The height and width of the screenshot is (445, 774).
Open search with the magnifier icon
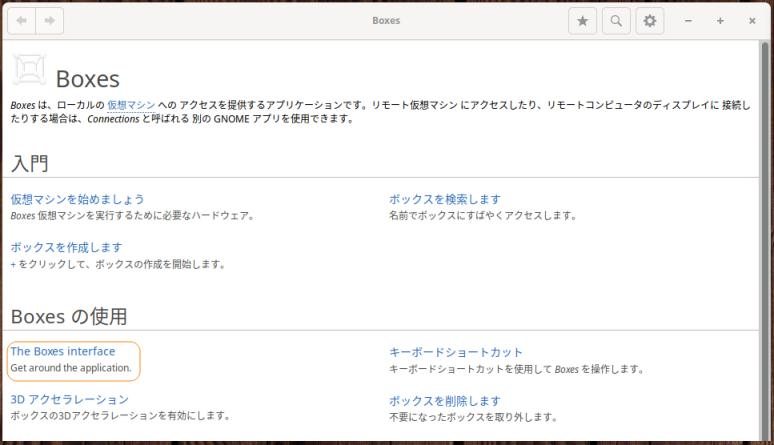point(616,21)
